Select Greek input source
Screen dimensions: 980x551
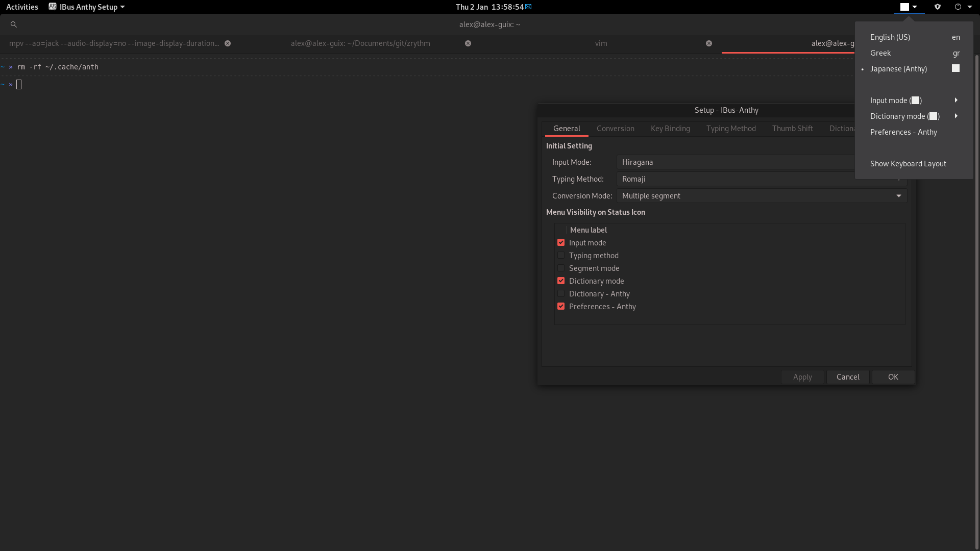coord(880,53)
